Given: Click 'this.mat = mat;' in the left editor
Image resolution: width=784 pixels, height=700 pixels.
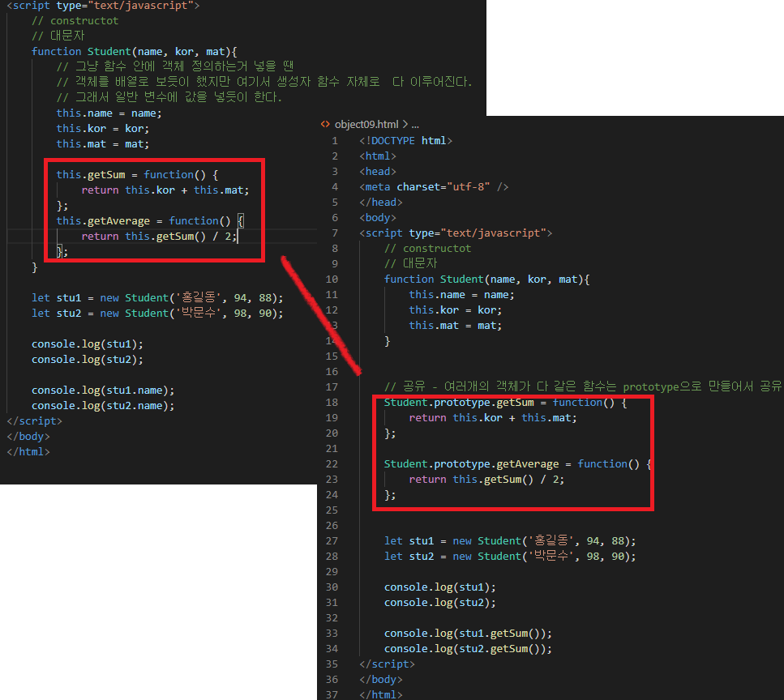Looking at the screenshot, I should (x=102, y=144).
